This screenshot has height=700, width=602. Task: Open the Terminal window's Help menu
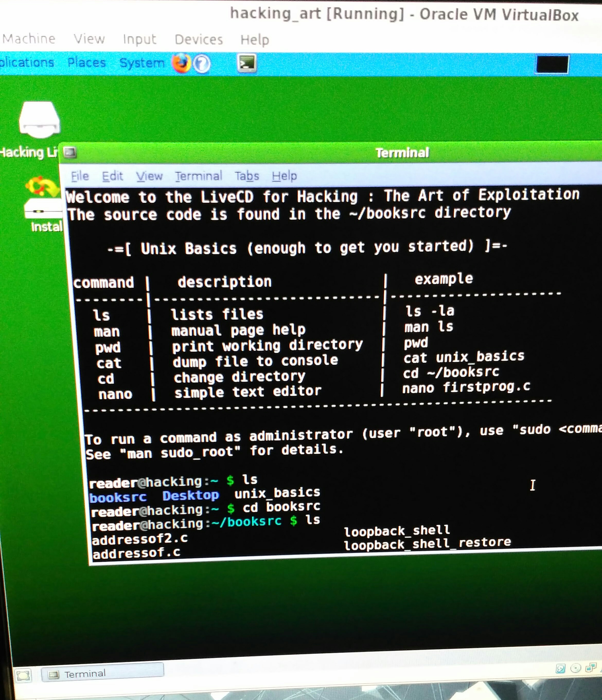pyautogui.click(x=284, y=176)
